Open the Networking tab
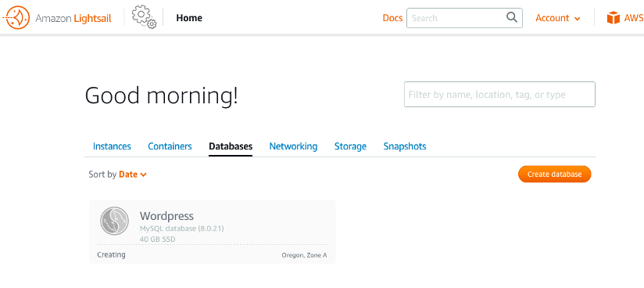Viewport: 644px width, 288px height. tap(293, 146)
